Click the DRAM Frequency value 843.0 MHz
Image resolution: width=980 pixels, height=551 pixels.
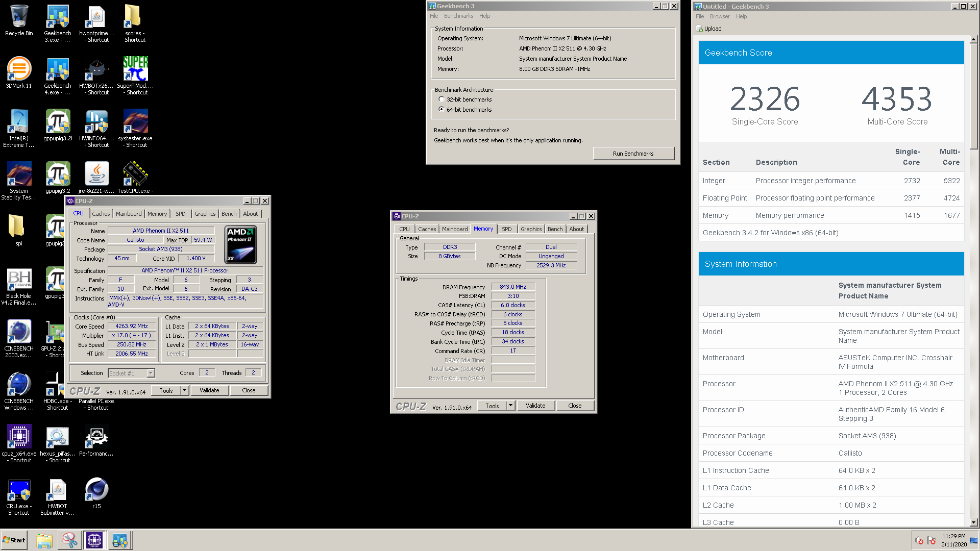point(513,287)
